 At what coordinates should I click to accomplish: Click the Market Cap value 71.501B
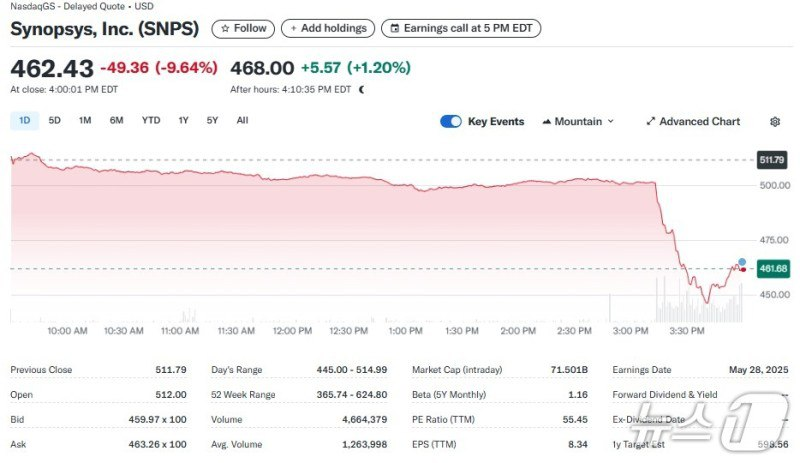tap(569, 370)
